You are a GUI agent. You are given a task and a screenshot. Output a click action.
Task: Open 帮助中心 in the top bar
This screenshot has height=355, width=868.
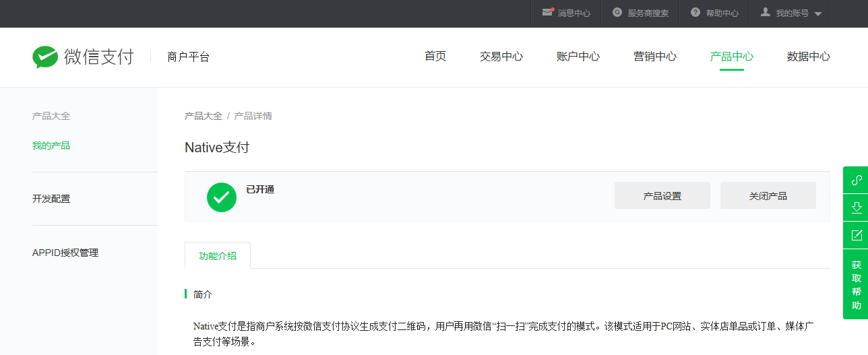tap(722, 13)
